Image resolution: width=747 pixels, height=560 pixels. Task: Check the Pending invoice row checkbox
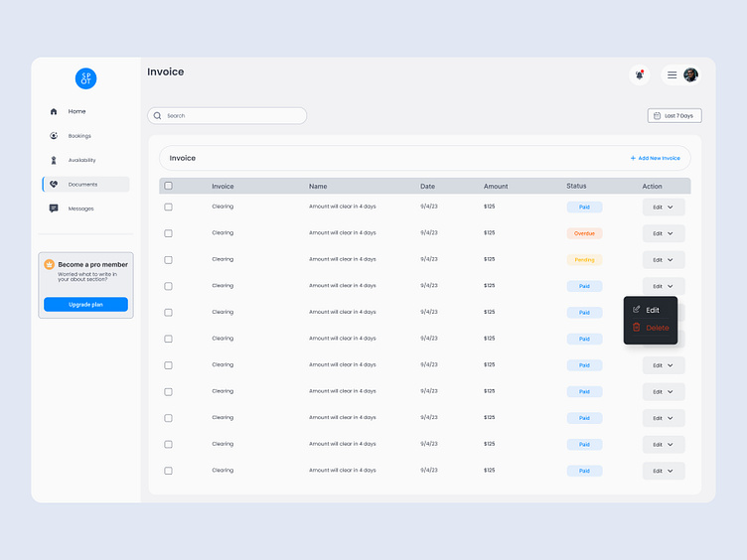pos(168,260)
